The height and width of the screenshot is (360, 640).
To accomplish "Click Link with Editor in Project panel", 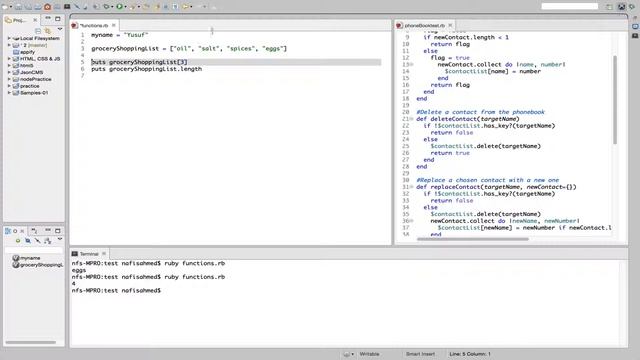I will click(x=48, y=31).
